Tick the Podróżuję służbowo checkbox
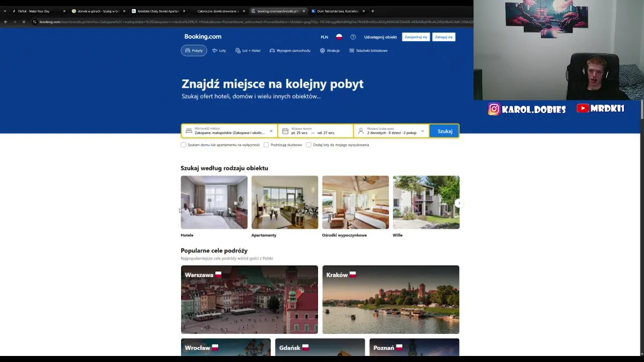 [266, 145]
